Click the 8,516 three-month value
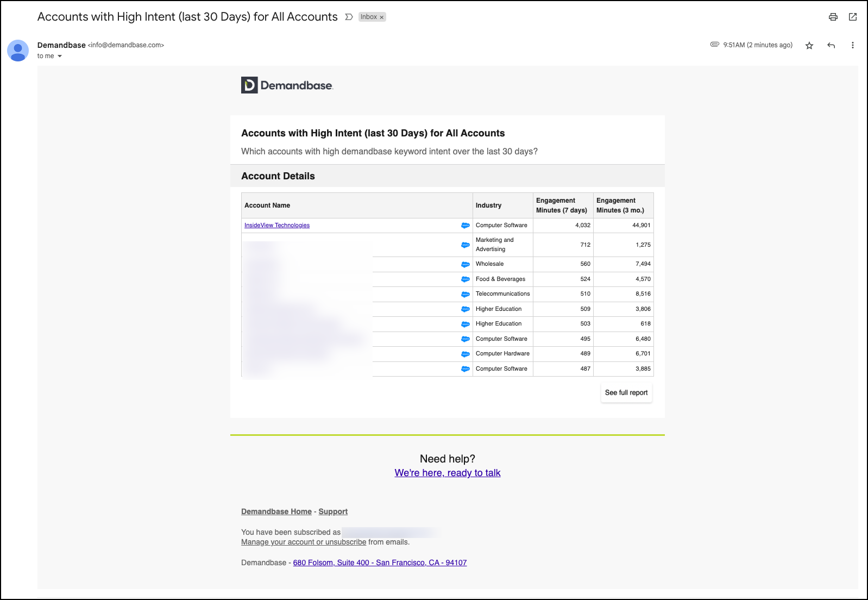The height and width of the screenshot is (600, 868). coord(643,293)
